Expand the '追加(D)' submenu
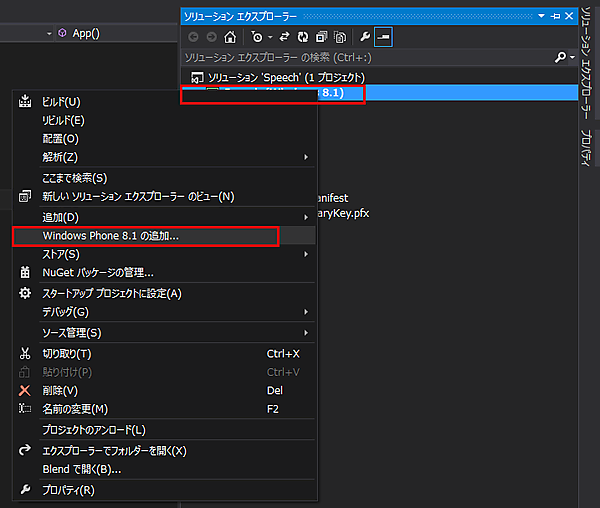 coord(60,217)
